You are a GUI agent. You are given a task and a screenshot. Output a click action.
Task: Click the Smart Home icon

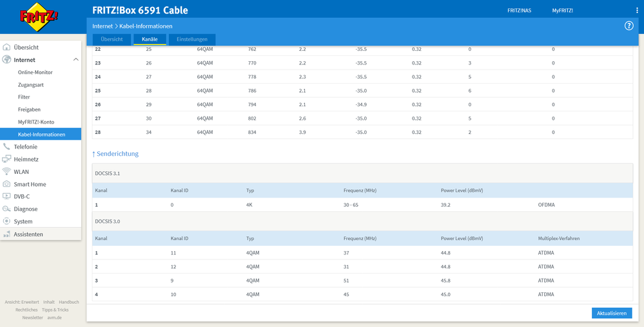tap(7, 184)
